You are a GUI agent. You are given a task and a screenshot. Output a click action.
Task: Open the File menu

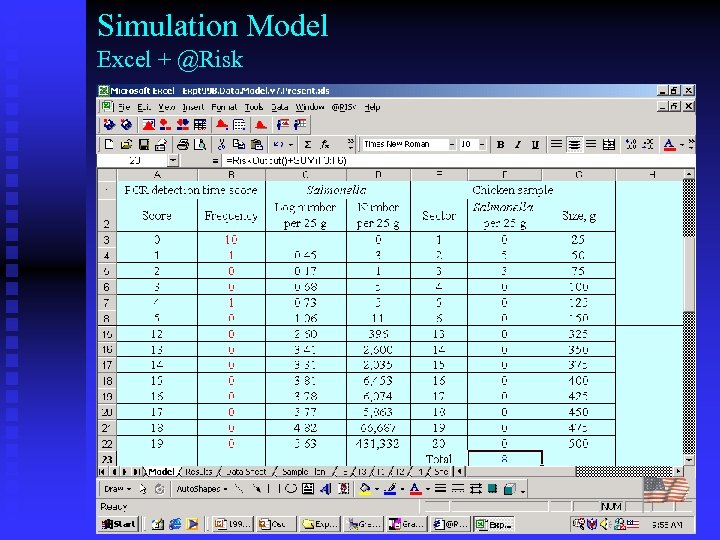[124, 107]
